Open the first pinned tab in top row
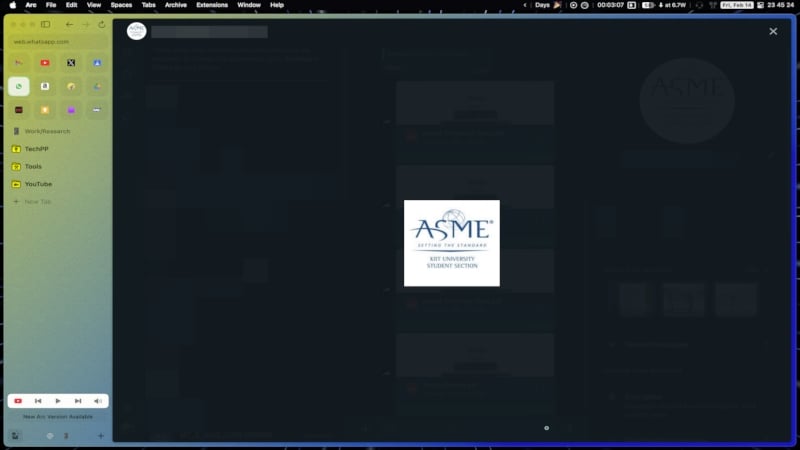The image size is (800, 450). (19, 63)
